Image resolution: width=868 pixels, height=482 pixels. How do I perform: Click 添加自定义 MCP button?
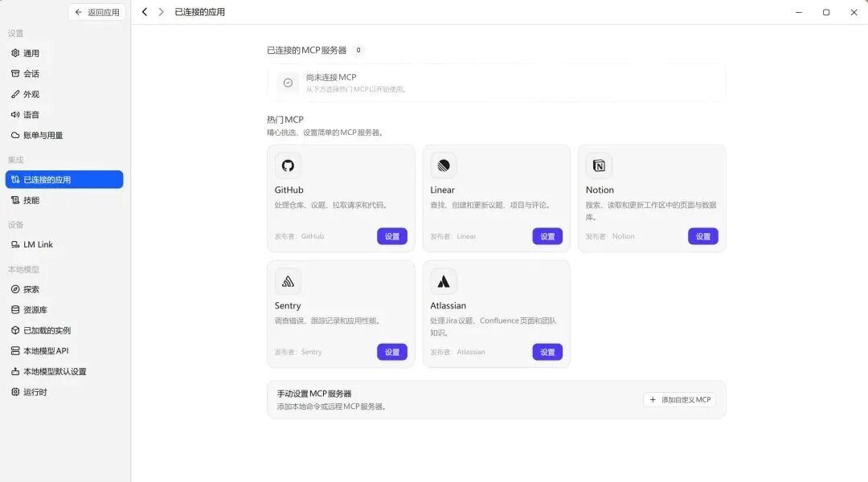(x=680, y=399)
